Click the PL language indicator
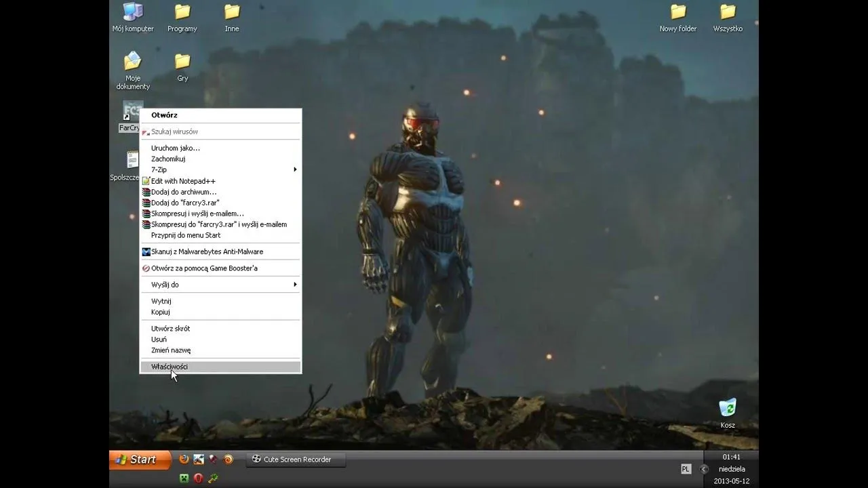The height and width of the screenshot is (488, 868). (686, 469)
